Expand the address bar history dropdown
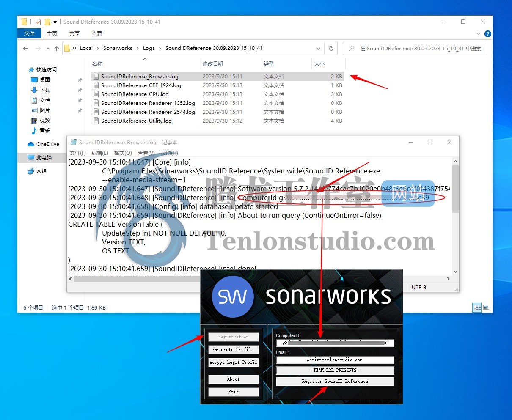512x420 pixels. 318,48
